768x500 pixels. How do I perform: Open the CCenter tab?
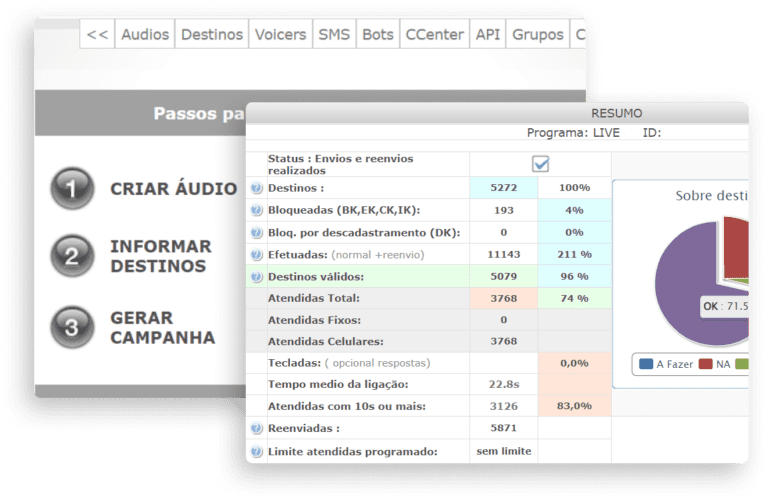(x=434, y=34)
